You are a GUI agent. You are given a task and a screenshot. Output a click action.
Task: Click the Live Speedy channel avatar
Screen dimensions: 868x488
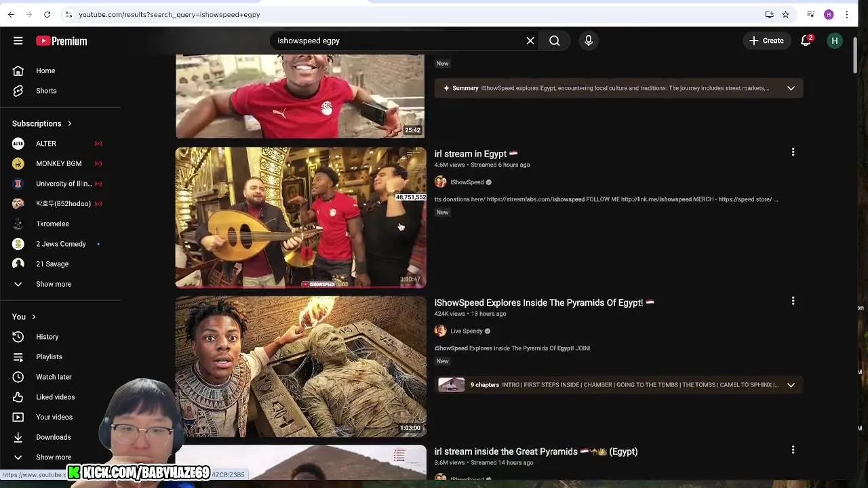441,331
